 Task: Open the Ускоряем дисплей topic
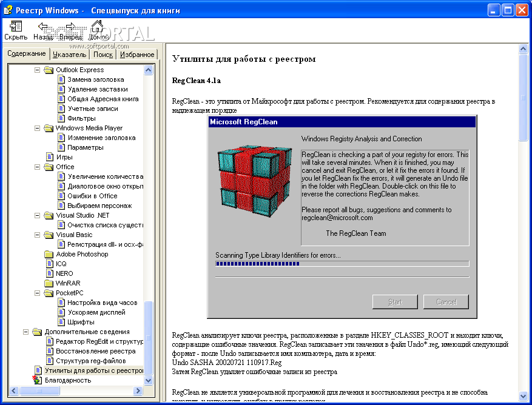point(96,312)
